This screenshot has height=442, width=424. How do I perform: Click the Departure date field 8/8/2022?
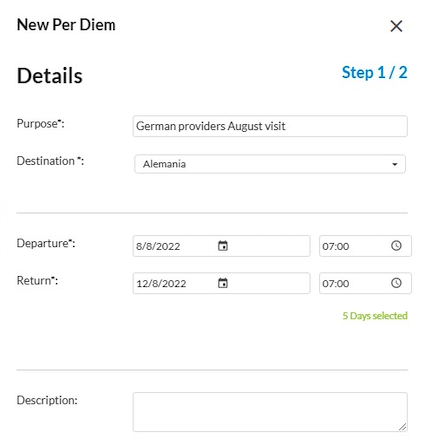(x=221, y=246)
